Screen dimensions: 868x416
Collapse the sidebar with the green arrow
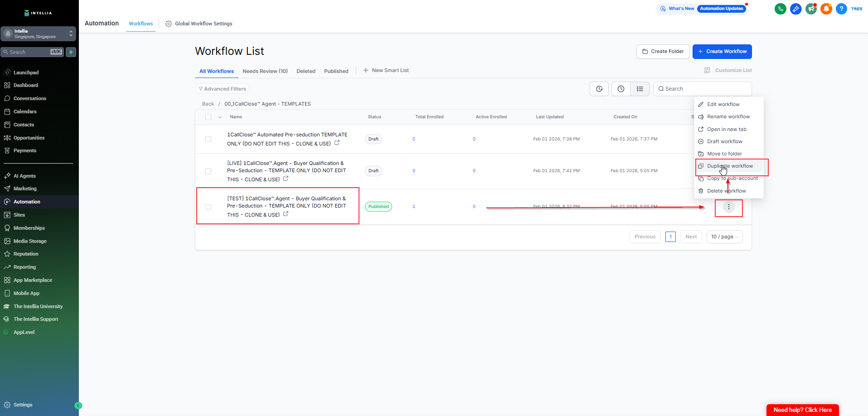pos(78,406)
